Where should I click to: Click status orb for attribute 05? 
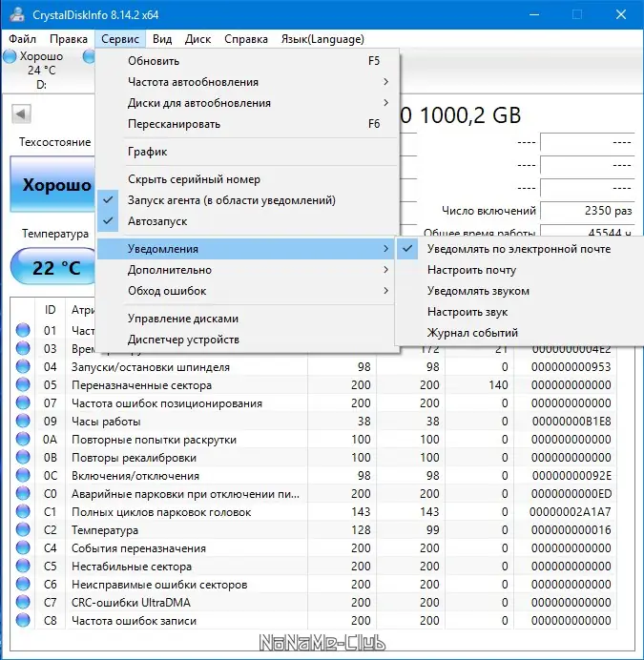pos(24,385)
